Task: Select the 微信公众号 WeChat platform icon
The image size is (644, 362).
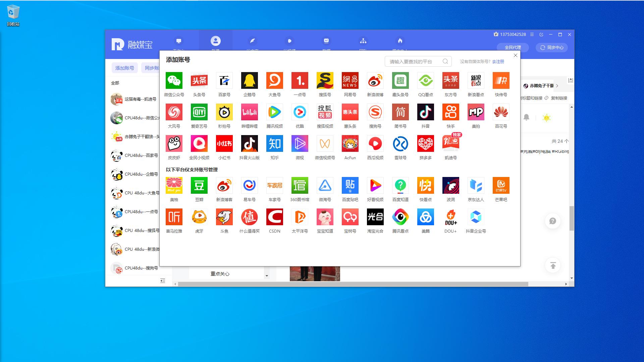Action: pyautogui.click(x=174, y=80)
